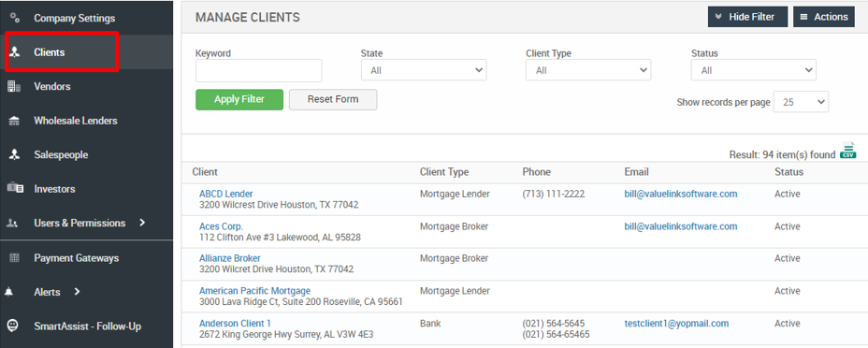Click ABCD Lender's bill@valuelinksoftware.com email
This screenshot has width=868, height=348.
pyautogui.click(x=681, y=195)
